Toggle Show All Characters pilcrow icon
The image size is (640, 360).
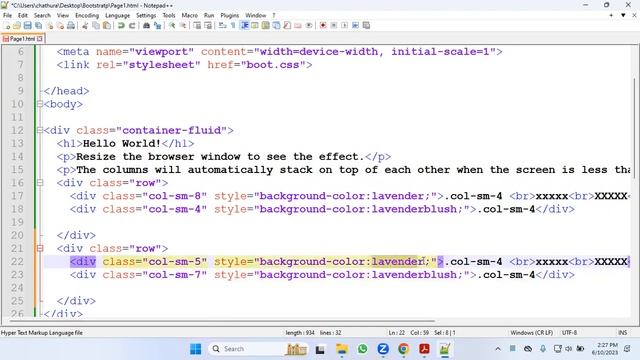tap(233, 25)
